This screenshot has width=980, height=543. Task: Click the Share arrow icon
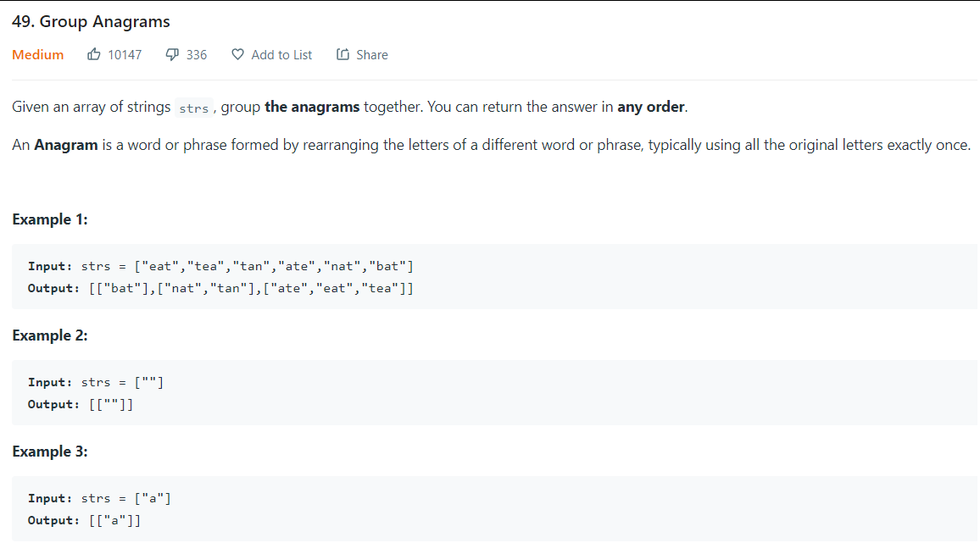342,54
